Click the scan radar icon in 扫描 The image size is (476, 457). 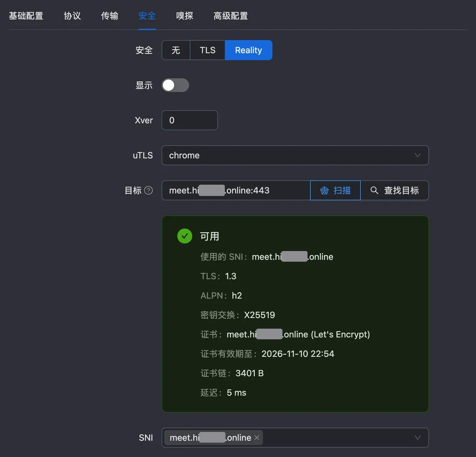(324, 191)
